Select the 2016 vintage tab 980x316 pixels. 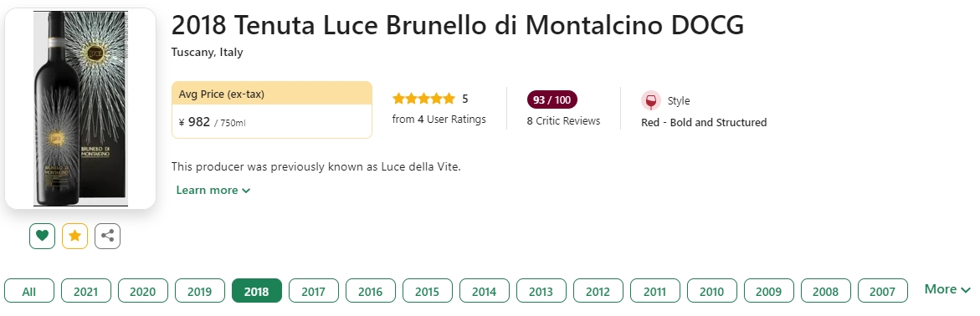(x=371, y=291)
